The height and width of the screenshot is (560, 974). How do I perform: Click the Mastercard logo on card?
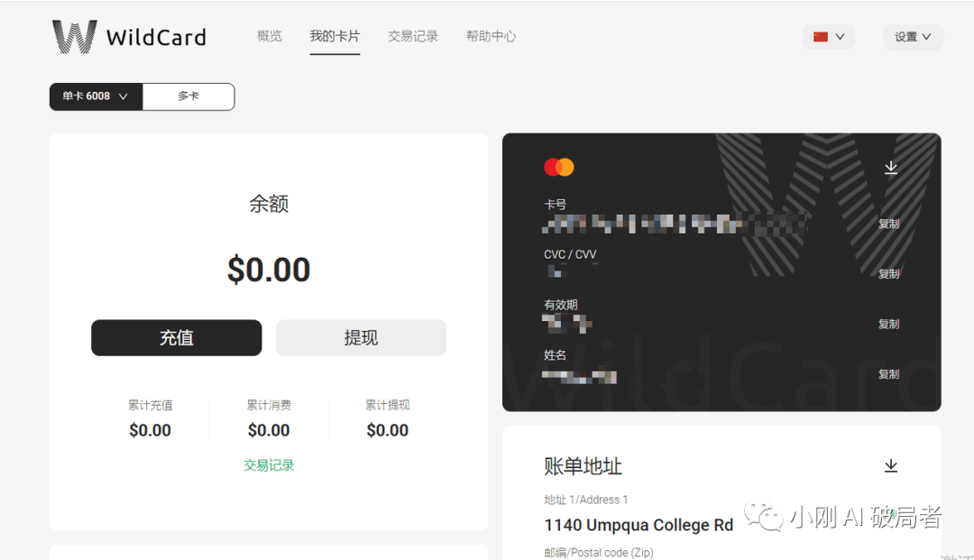point(559,167)
